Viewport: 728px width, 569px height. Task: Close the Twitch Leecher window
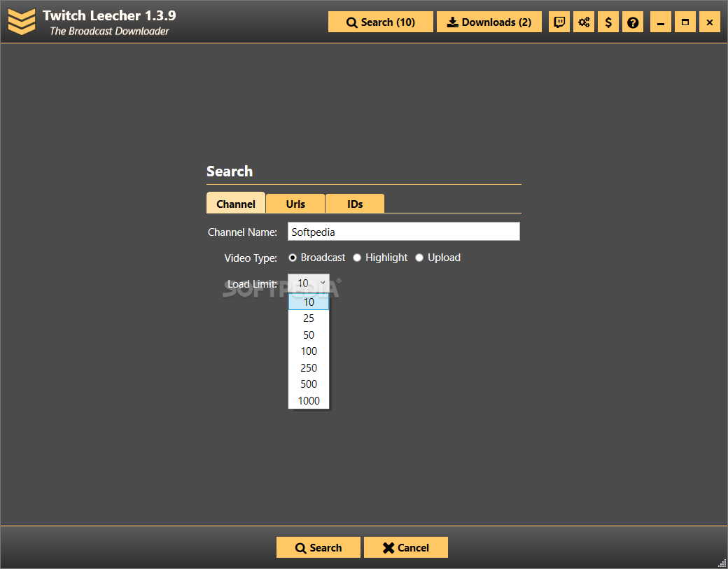(709, 22)
